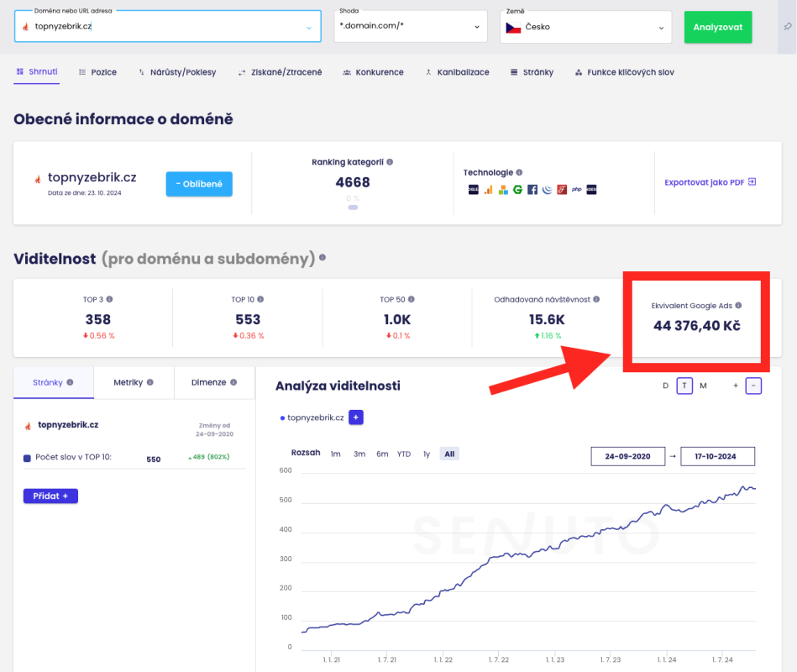Open the Funkce klíčových slov tab

click(x=624, y=72)
